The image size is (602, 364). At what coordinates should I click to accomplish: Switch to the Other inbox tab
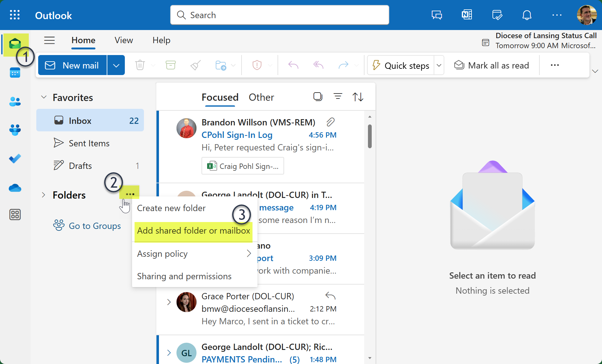pyautogui.click(x=261, y=97)
